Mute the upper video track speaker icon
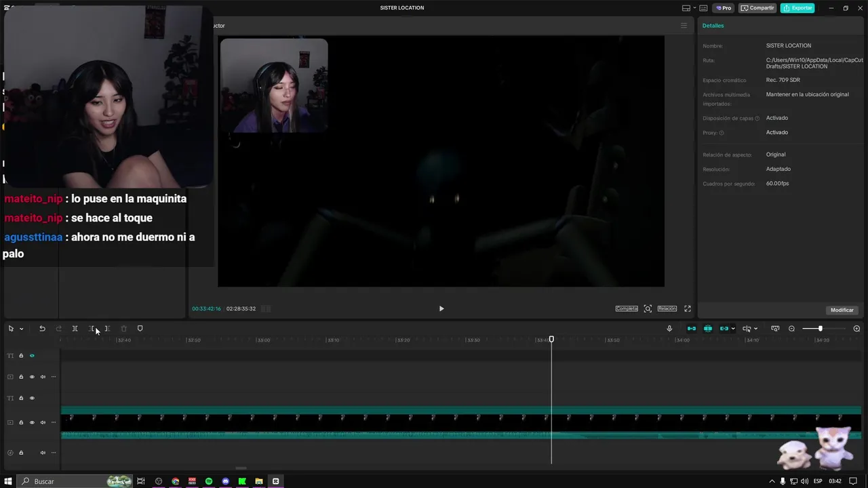 [43, 377]
